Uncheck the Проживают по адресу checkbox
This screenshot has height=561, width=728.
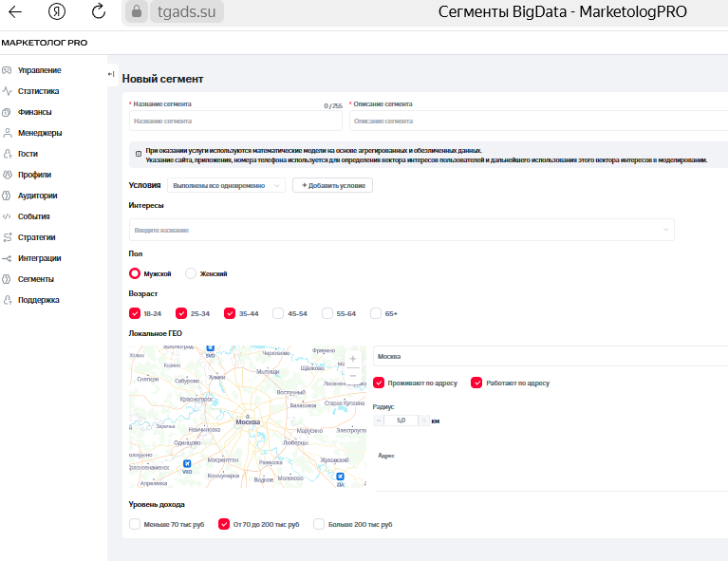click(x=379, y=383)
